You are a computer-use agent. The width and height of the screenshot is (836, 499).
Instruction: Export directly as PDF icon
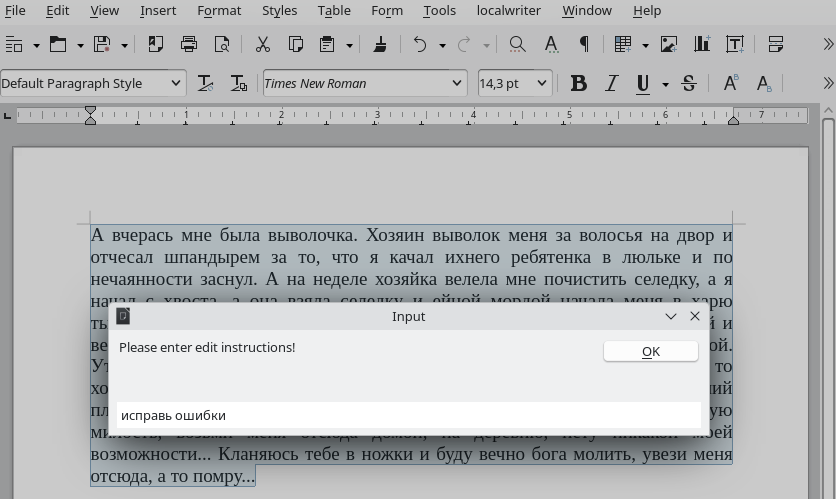(156, 44)
